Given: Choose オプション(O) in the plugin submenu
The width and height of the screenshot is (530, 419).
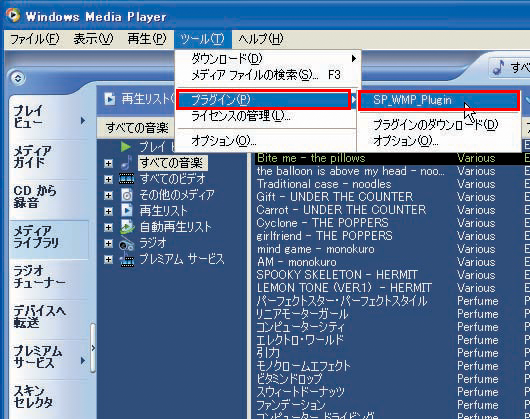Looking at the screenshot, I should [x=439, y=141].
